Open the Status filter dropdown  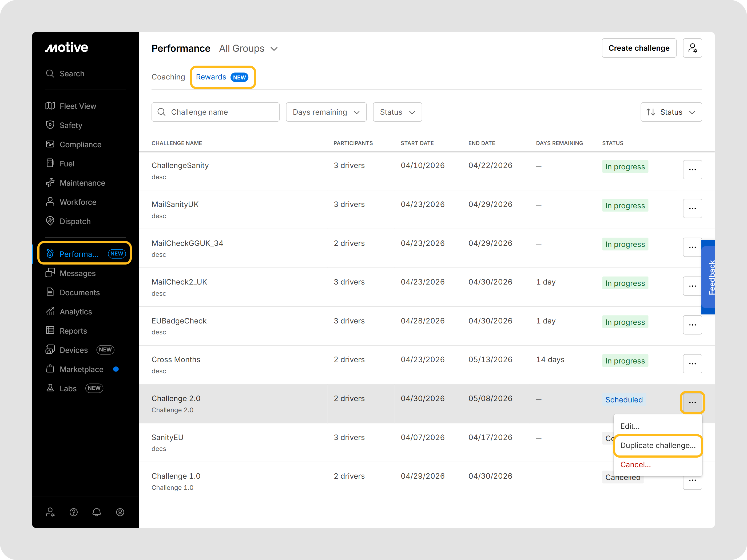point(398,112)
